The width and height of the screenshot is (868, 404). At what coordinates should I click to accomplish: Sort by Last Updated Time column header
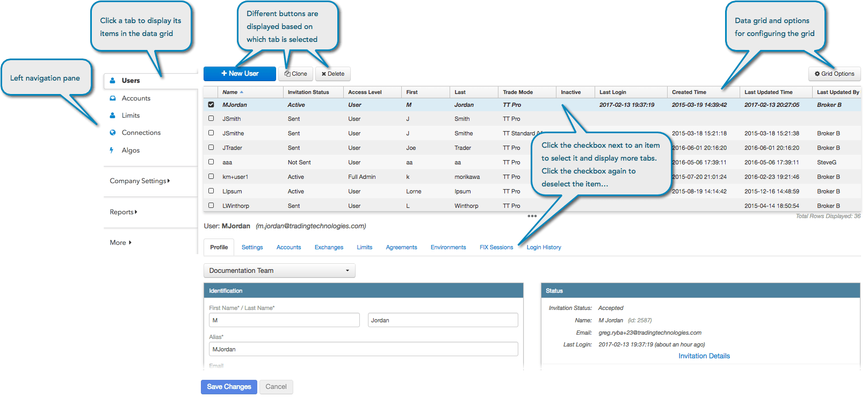(769, 92)
